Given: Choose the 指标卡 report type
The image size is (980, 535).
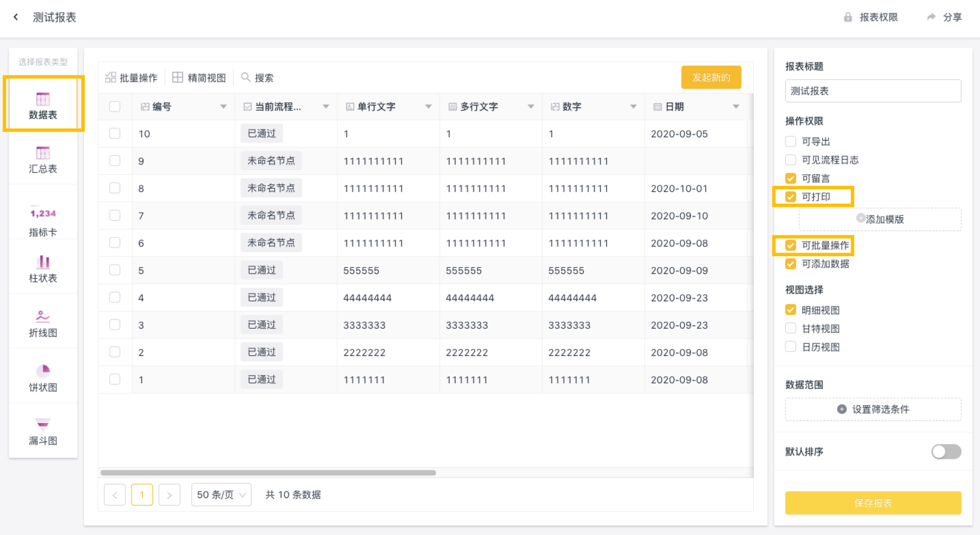Looking at the screenshot, I should coord(43,221).
